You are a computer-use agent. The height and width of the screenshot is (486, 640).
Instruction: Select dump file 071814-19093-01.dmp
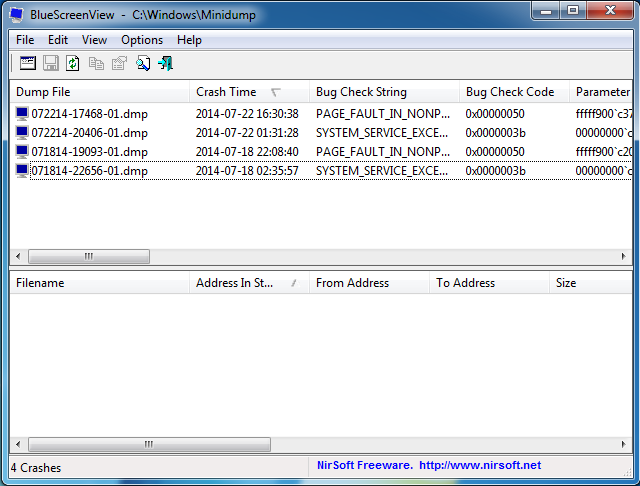coord(89,152)
